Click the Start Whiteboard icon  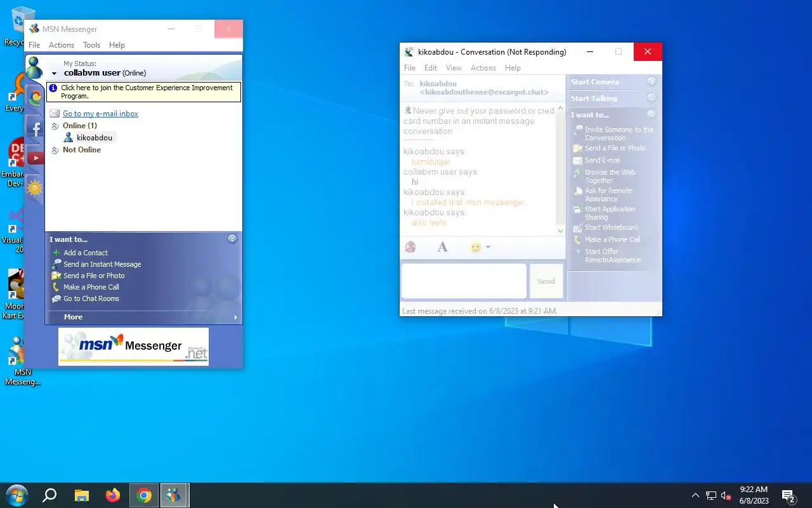point(577,228)
